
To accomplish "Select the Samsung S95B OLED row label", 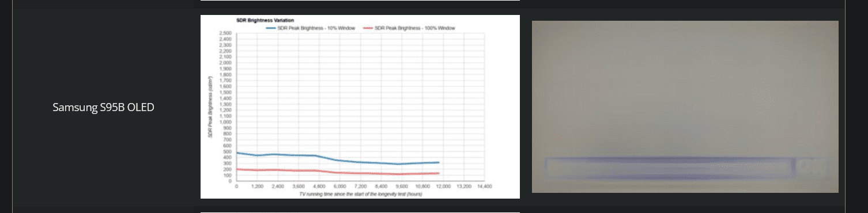I will click(x=104, y=107).
